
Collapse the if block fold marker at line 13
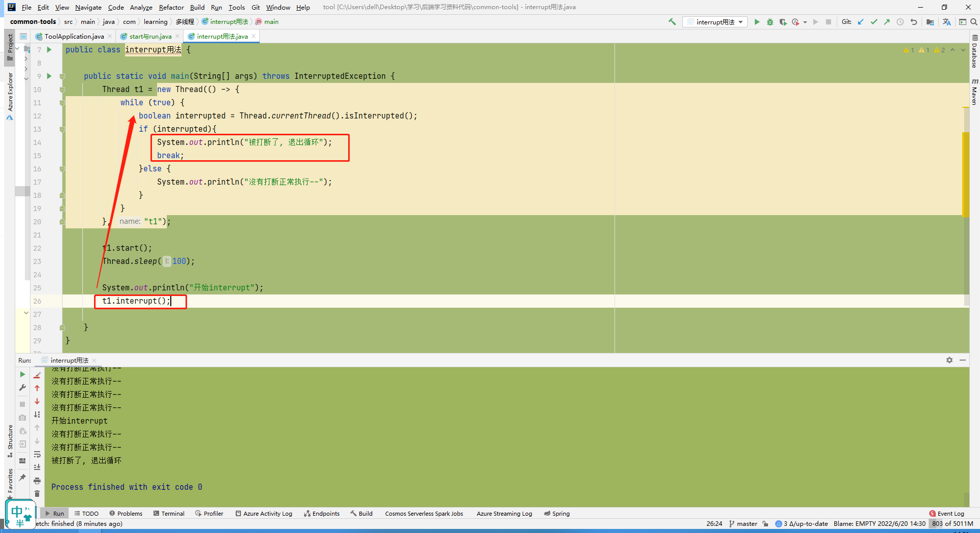pyautogui.click(x=62, y=129)
